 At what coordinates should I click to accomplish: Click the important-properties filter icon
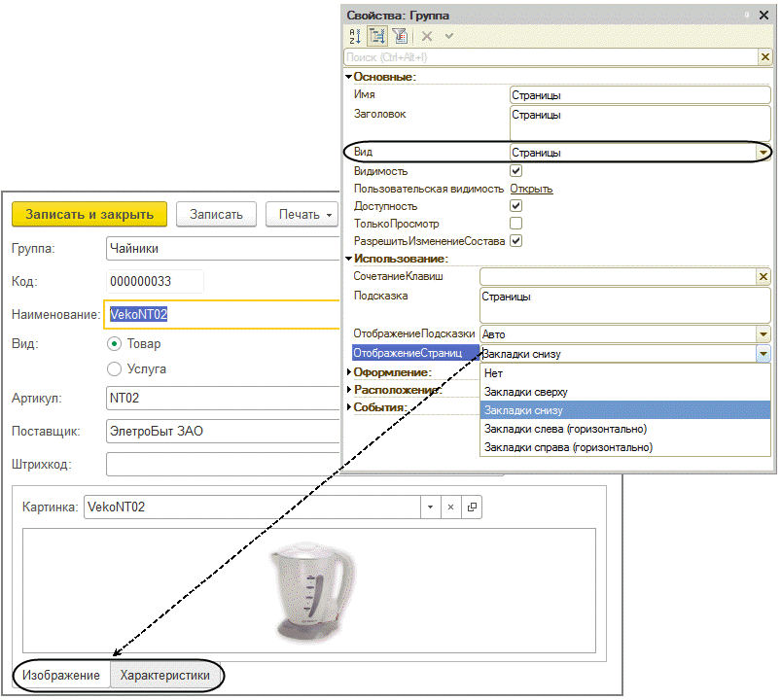pyautogui.click(x=400, y=36)
